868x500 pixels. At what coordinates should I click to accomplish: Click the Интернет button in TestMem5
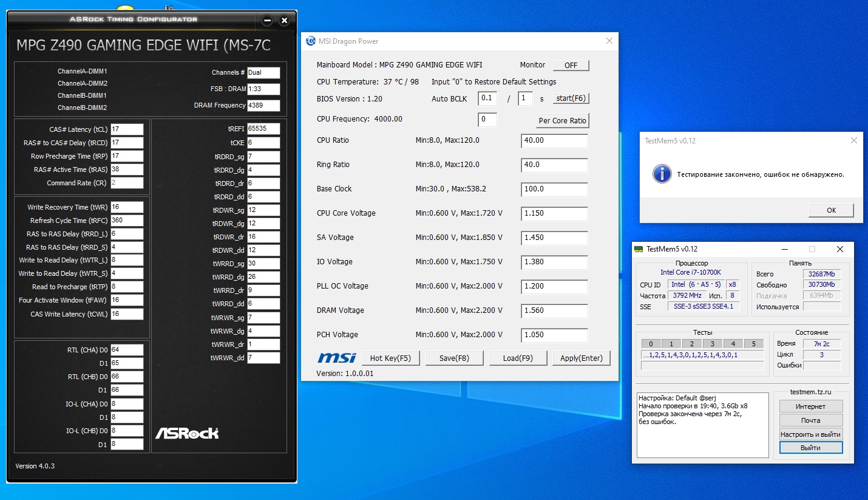pos(811,406)
